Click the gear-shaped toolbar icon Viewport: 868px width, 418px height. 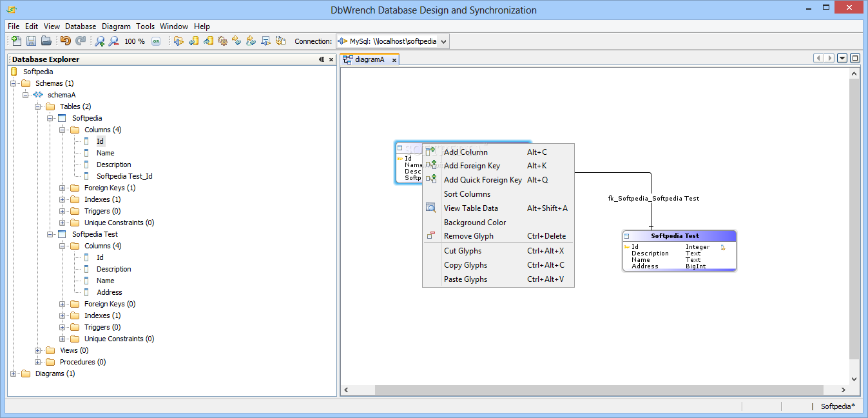coord(222,41)
